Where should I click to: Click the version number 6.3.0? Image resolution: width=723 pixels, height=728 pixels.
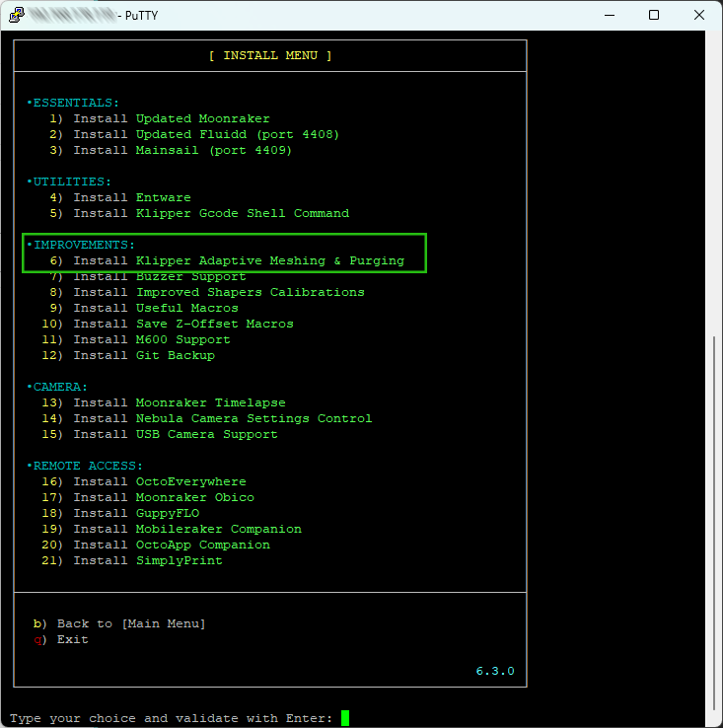(495, 671)
